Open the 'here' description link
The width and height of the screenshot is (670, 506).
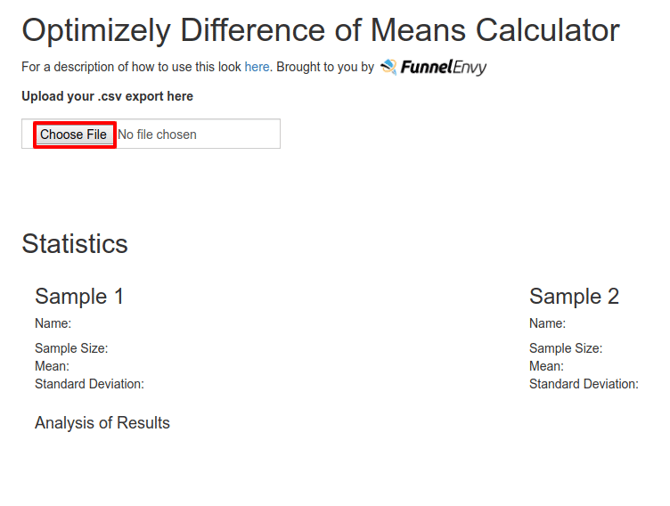(x=257, y=67)
